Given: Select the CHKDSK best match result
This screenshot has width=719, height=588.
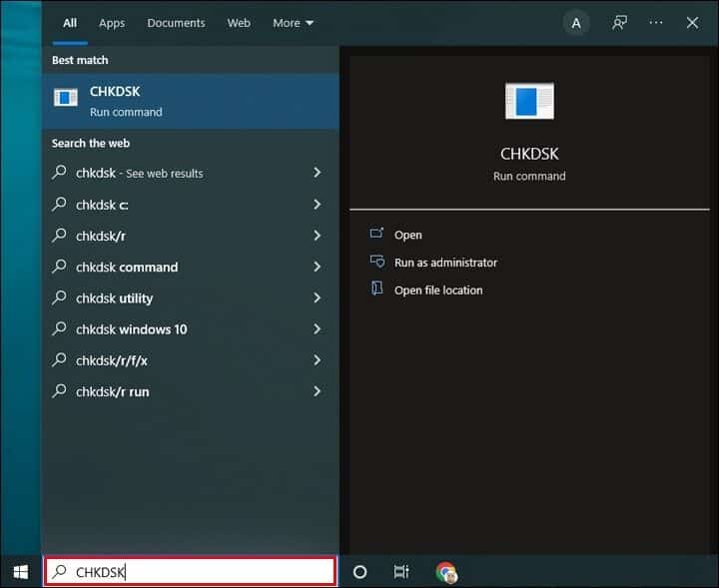Looking at the screenshot, I should point(191,101).
